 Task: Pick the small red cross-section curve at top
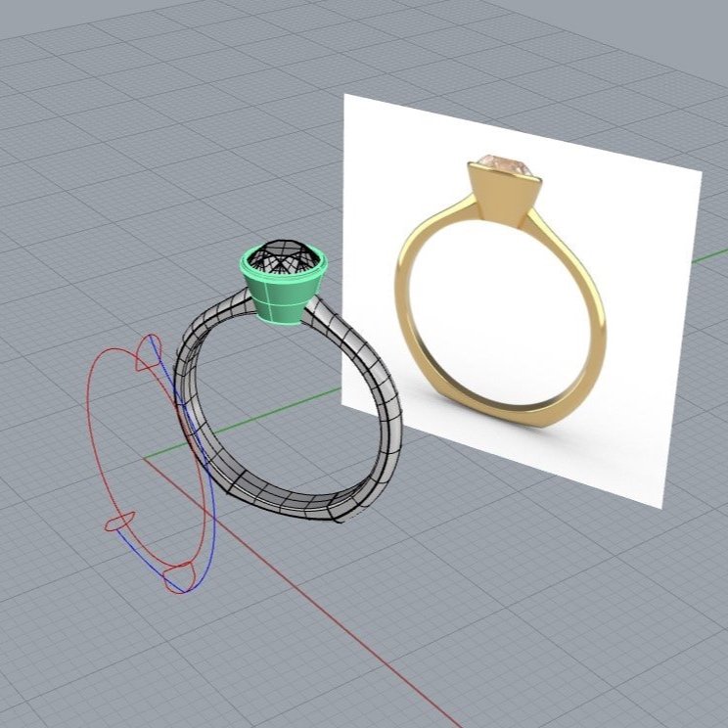point(150,351)
